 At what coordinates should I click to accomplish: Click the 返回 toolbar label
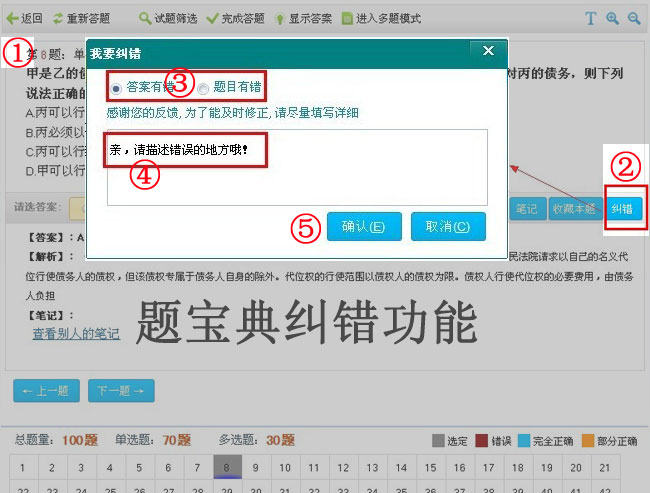pos(32,18)
